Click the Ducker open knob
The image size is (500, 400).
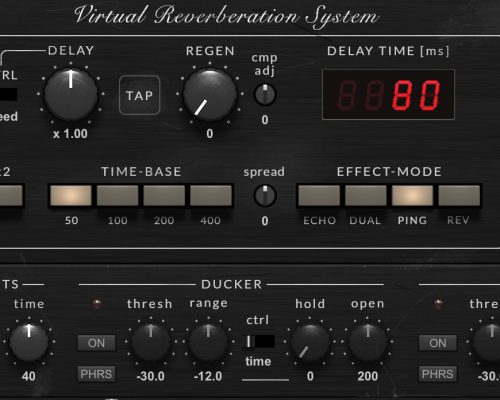click(x=368, y=342)
